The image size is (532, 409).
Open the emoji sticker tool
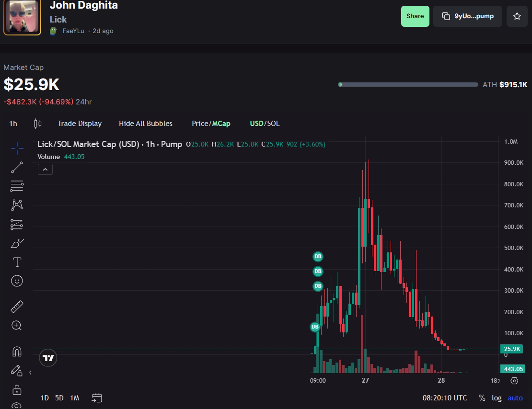tap(17, 281)
